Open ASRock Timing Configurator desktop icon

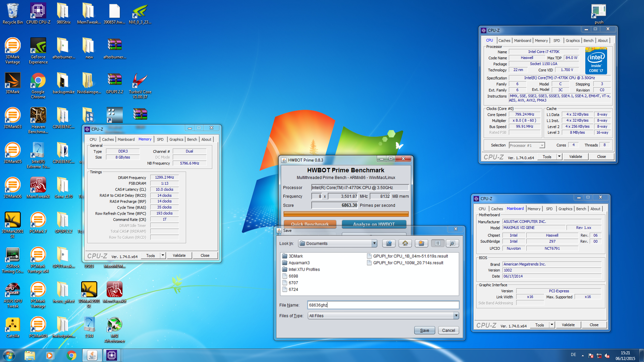point(13,260)
